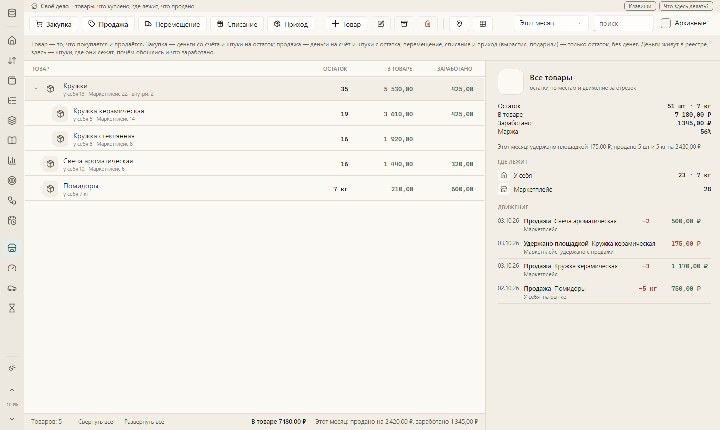This screenshot has width=720, height=430.
Task: Click the gauge sidebar icon
Action: pos(12,268)
